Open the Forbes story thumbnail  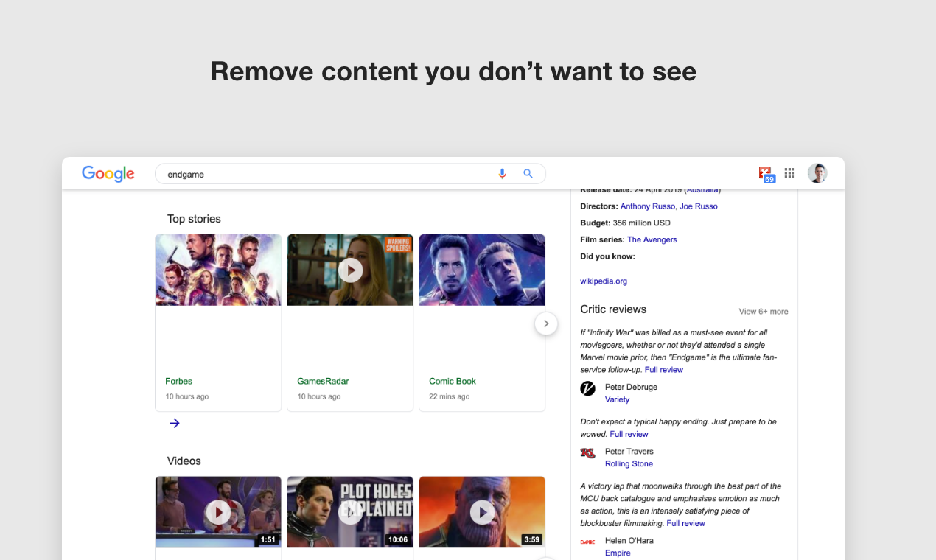218,270
